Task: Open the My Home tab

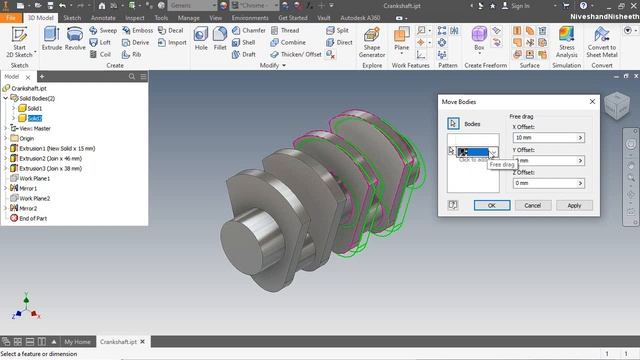Action: coord(77,342)
